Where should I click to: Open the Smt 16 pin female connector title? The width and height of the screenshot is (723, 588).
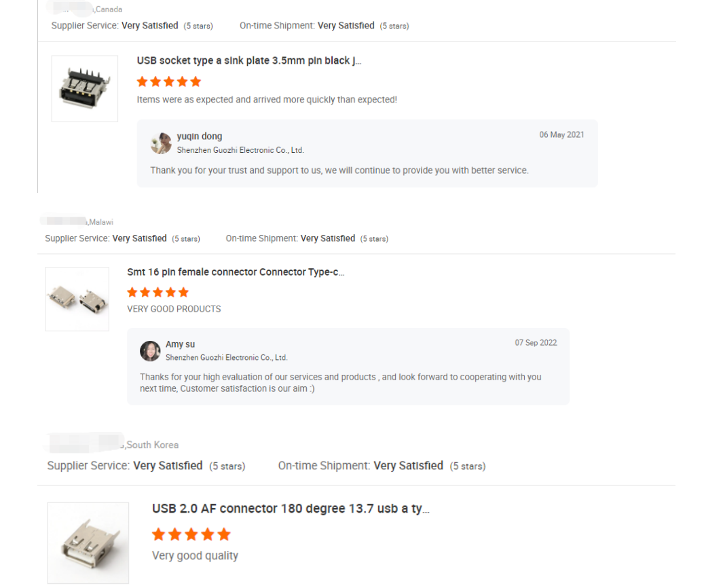coord(235,272)
